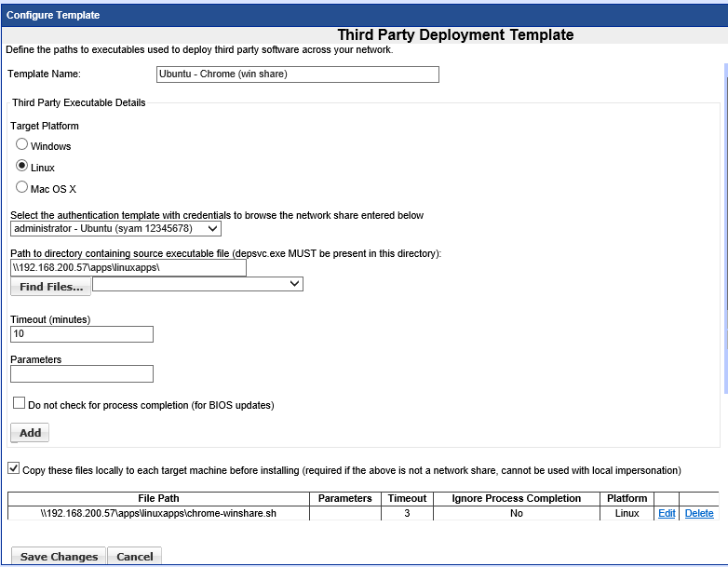Select the Windows target platform radio button
Image resolution: width=728 pixels, height=567 pixels.
click(22, 145)
